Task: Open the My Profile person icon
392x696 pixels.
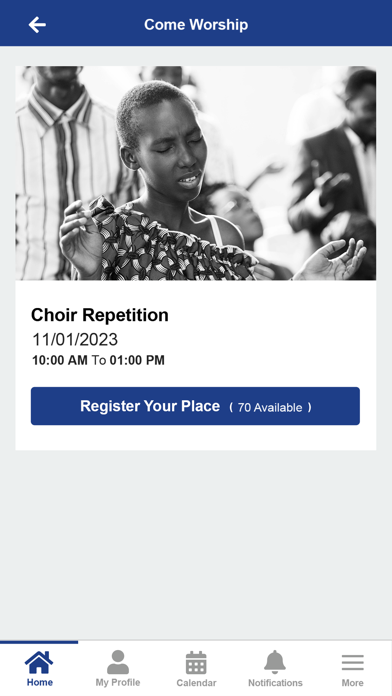Action: click(118, 662)
